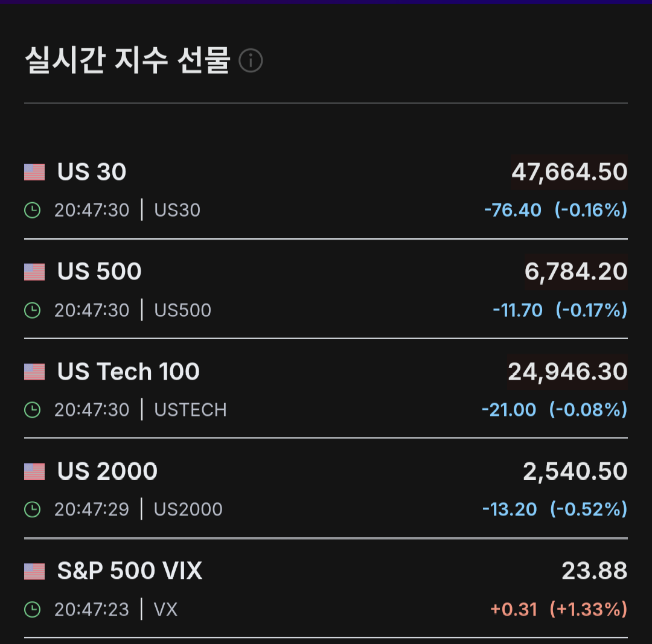Click the clock icon beside 20:47:29
This screenshot has width=652, height=644.
(x=33, y=509)
